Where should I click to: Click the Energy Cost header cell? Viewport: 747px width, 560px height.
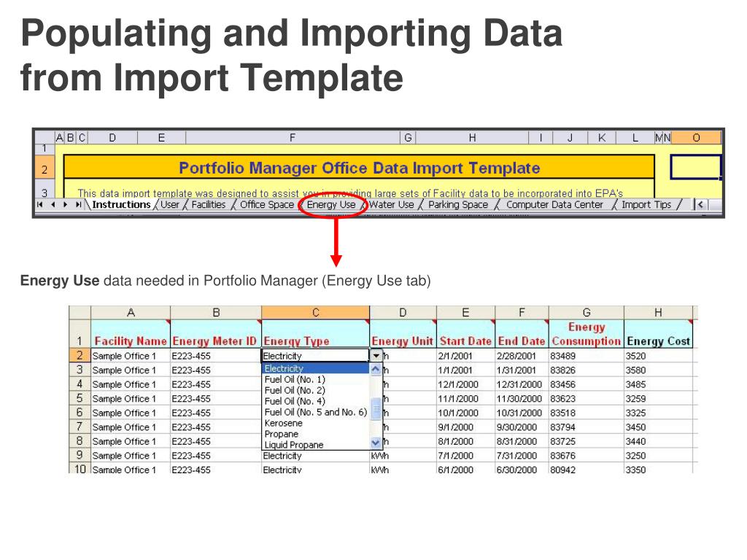[658, 334]
